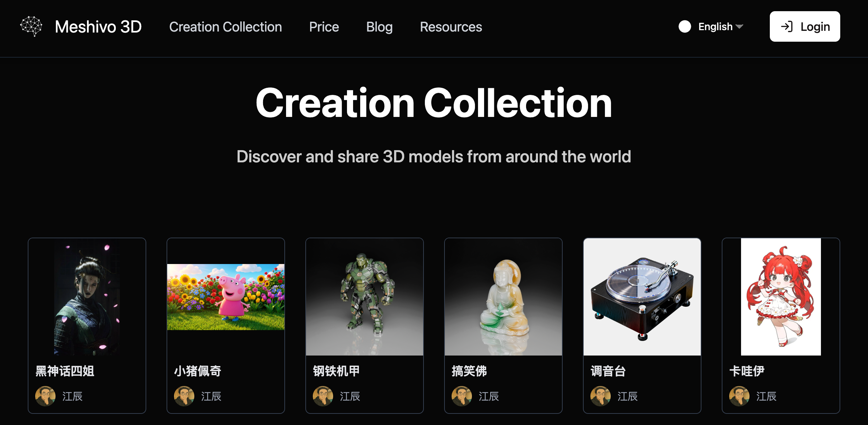868x425 pixels.
Task: Open the Blog link
Action: tap(379, 27)
